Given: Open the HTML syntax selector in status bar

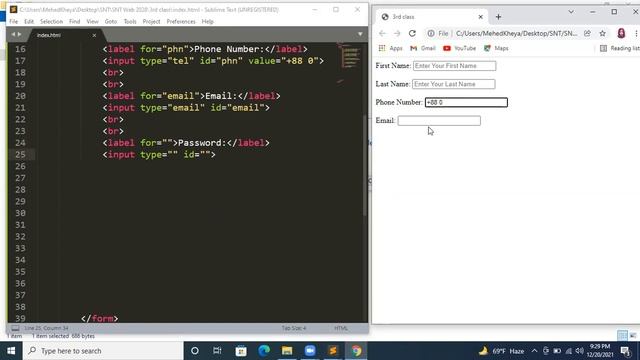Looking at the screenshot, I should coord(341,328).
